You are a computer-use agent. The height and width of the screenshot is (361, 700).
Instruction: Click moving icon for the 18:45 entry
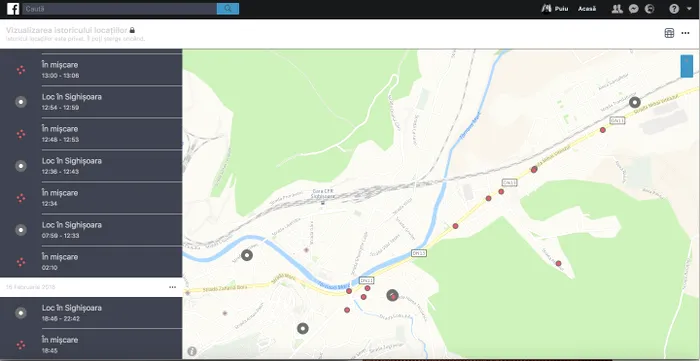pyautogui.click(x=21, y=345)
